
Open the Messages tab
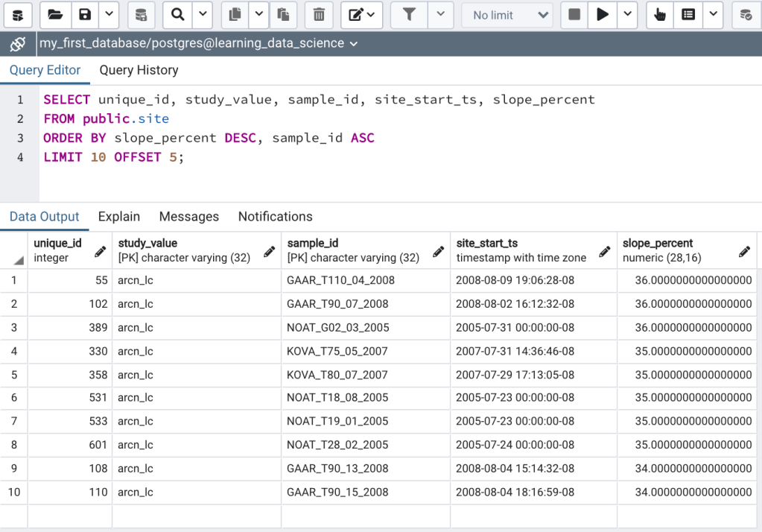coord(188,217)
